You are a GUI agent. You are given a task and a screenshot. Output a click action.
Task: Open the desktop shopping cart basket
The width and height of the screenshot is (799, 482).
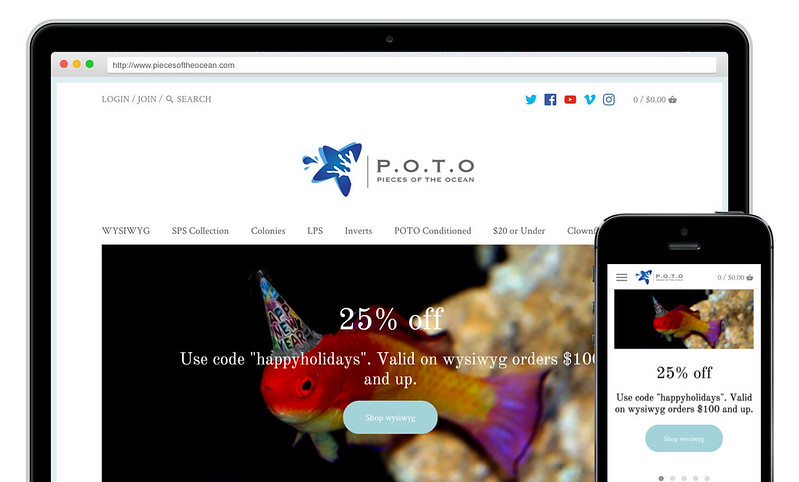(x=673, y=99)
